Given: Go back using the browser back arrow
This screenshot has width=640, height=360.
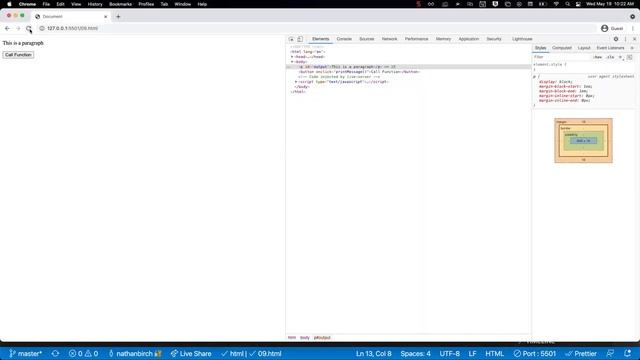Looking at the screenshot, I should coord(7,29).
